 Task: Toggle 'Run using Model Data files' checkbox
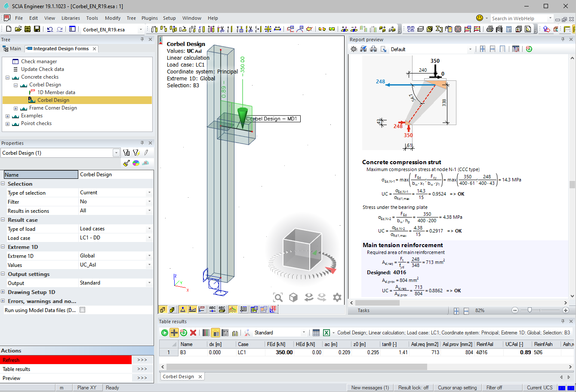(83, 310)
